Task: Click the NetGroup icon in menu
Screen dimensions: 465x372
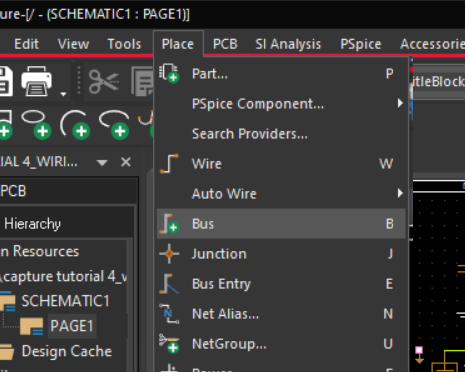Action: click(x=169, y=344)
